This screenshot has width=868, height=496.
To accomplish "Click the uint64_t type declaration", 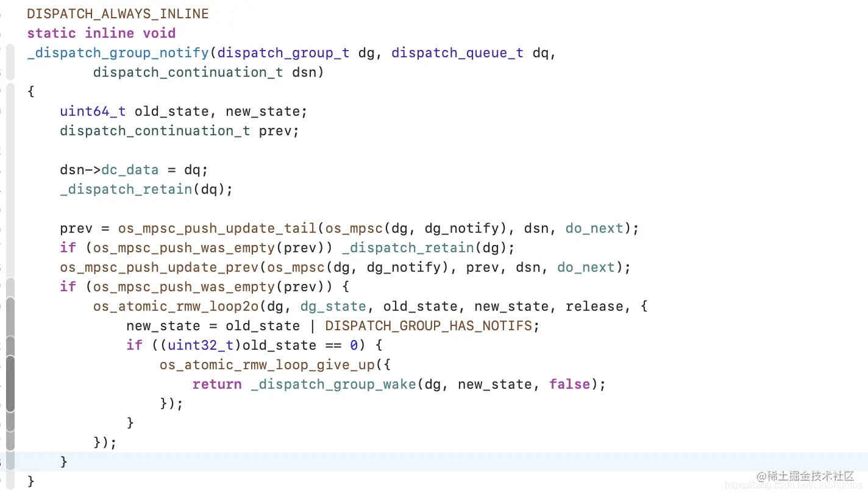I will (93, 111).
